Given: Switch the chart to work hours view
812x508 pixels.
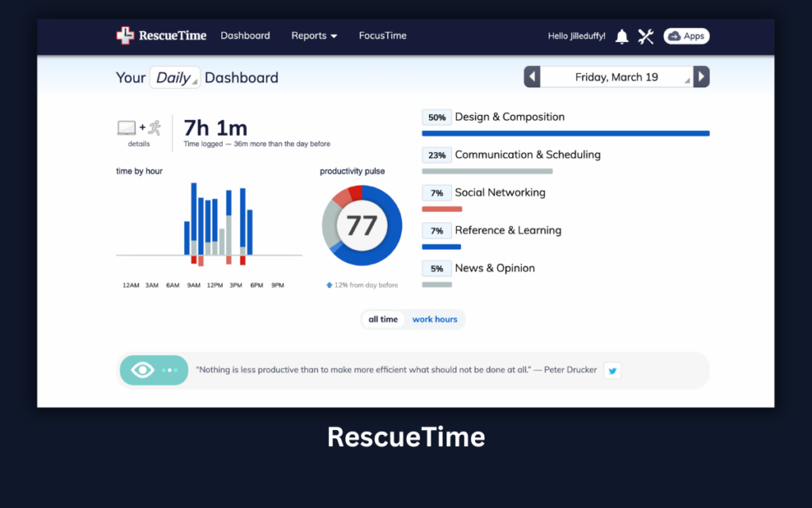Looking at the screenshot, I should (435, 319).
